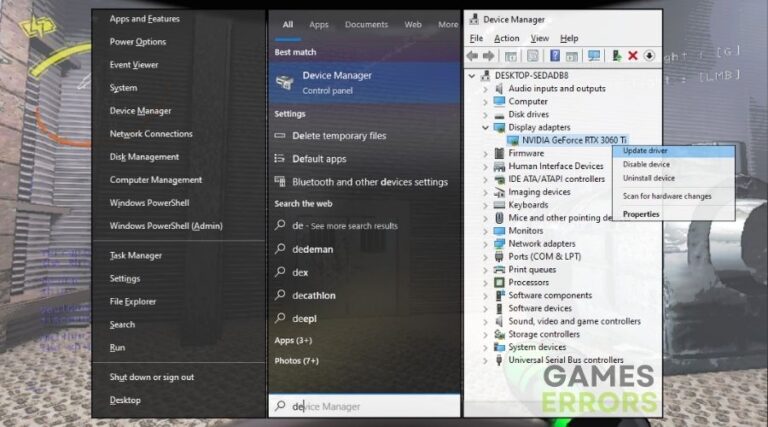The image size is (768, 427).
Task: Expand the Disk drives category
Action: coord(485,115)
